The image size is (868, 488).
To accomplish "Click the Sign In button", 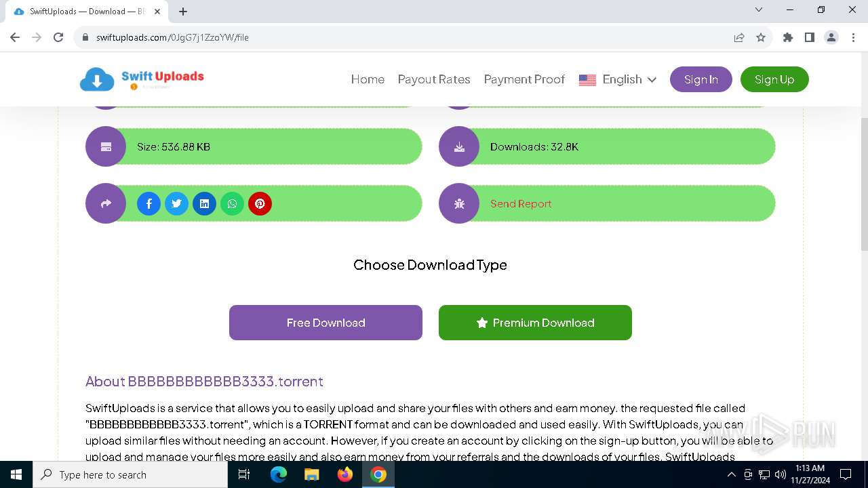I will pyautogui.click(x=701, y=79).
